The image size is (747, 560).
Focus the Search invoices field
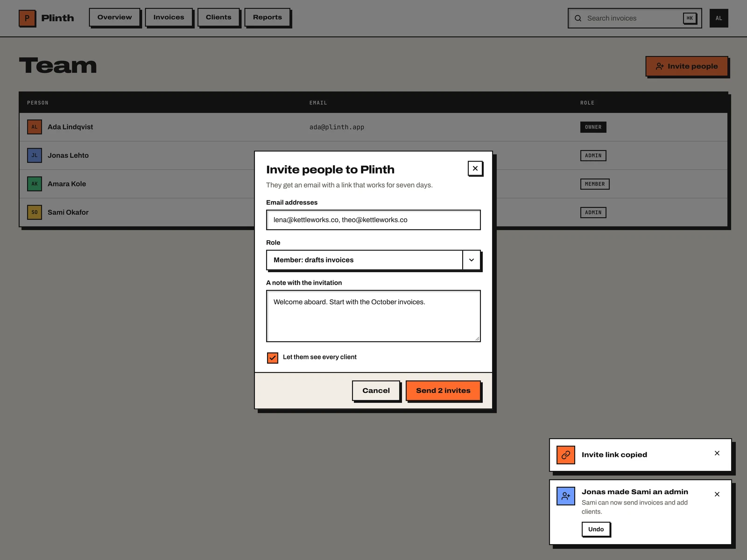pyautogui.click(x=635, y=18)
